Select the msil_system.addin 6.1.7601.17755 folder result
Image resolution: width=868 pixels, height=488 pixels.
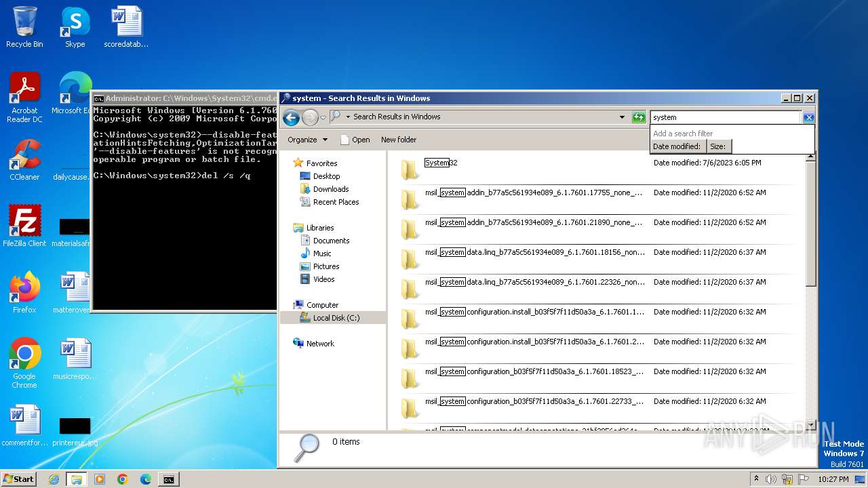point(597,199)
